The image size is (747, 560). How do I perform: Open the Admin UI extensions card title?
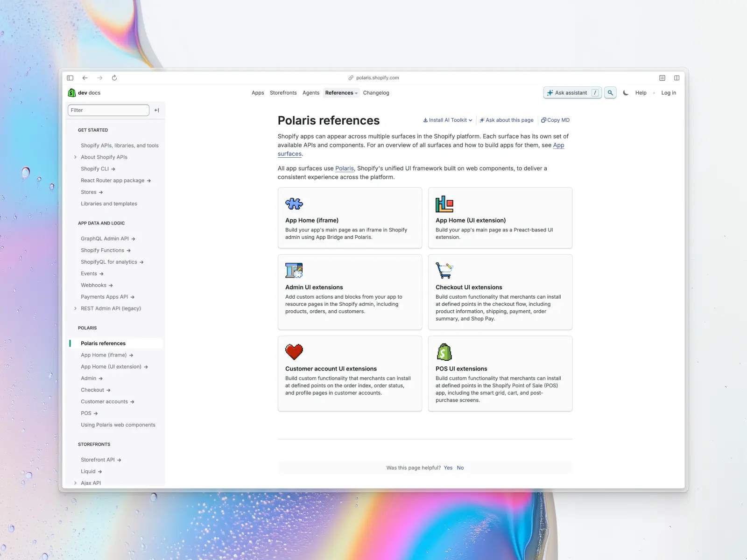click(314, 287)
